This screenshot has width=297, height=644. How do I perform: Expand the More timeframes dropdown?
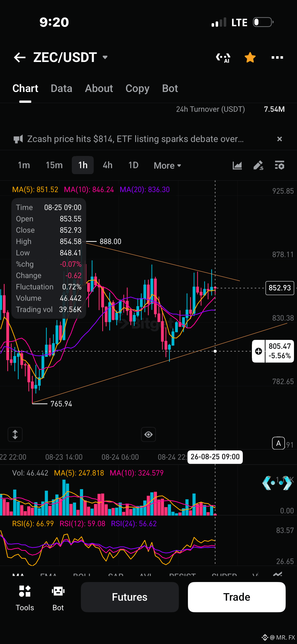pyautogui.click(x=168, y=166)
